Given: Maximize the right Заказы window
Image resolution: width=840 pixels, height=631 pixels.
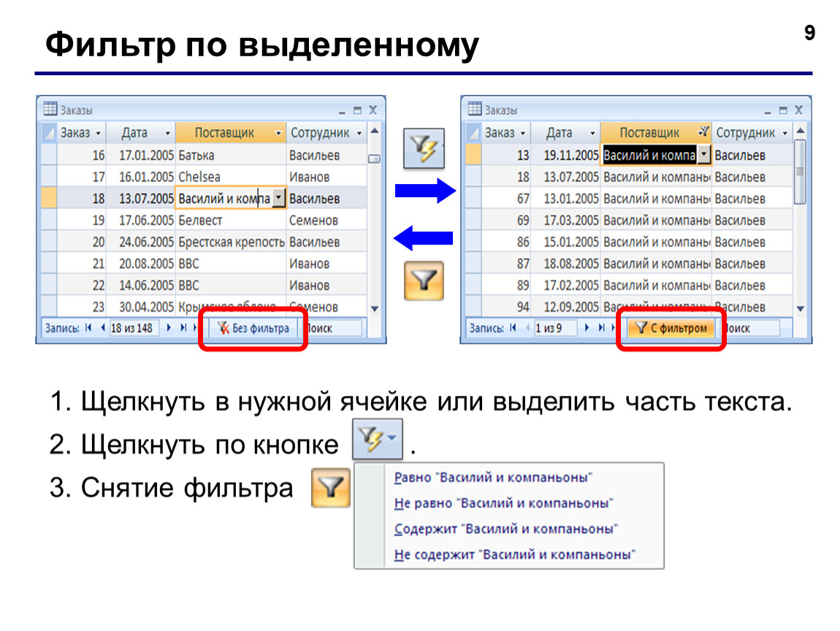Looking at the screenshot, I should [x=783, y=110].
